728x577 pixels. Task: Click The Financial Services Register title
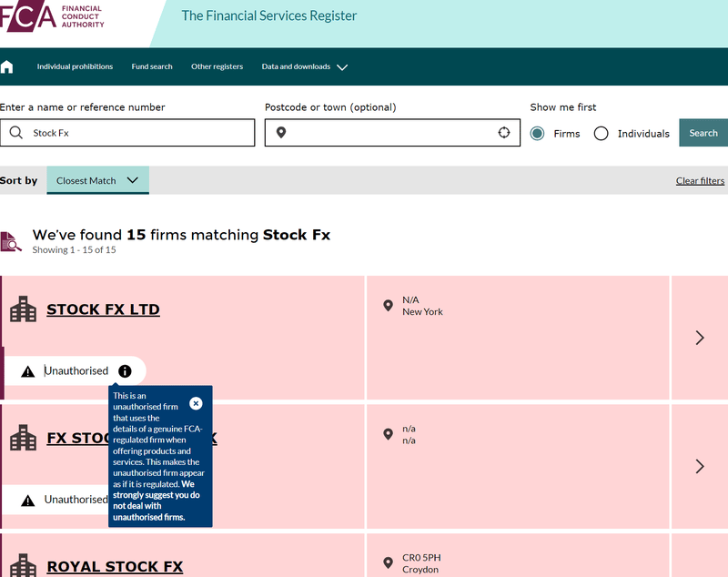[268, 15]
